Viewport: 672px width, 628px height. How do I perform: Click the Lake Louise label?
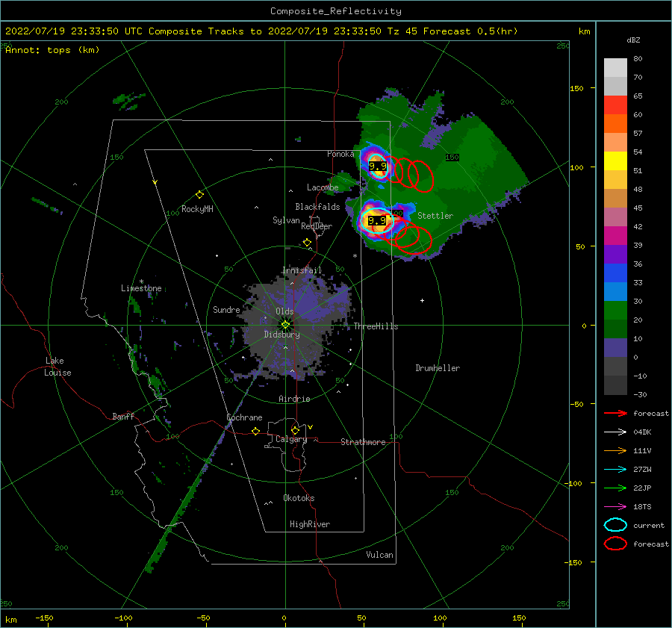point(57,367)
